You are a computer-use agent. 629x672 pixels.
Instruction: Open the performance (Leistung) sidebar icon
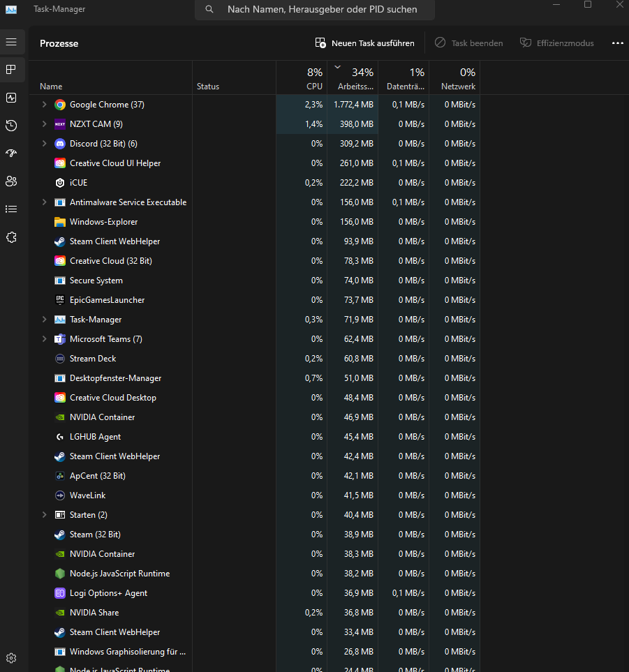pyautogui.click(x=11, y=98)
